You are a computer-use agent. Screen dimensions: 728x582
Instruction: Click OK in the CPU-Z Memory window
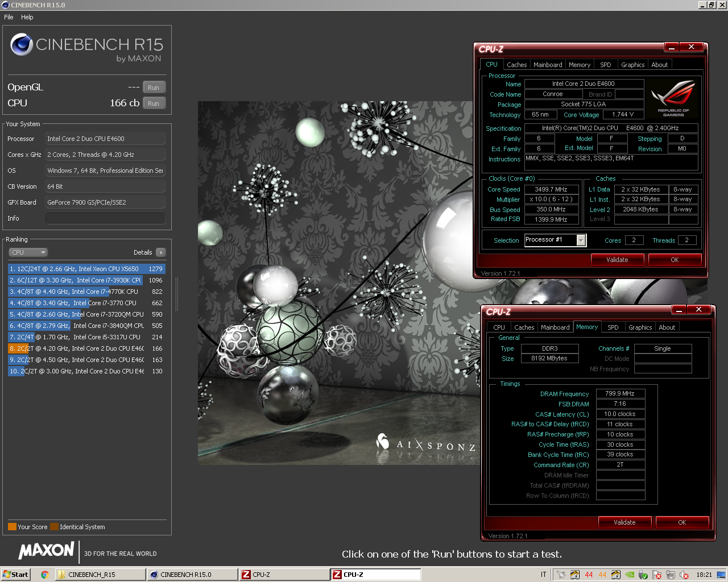[682, 522]
